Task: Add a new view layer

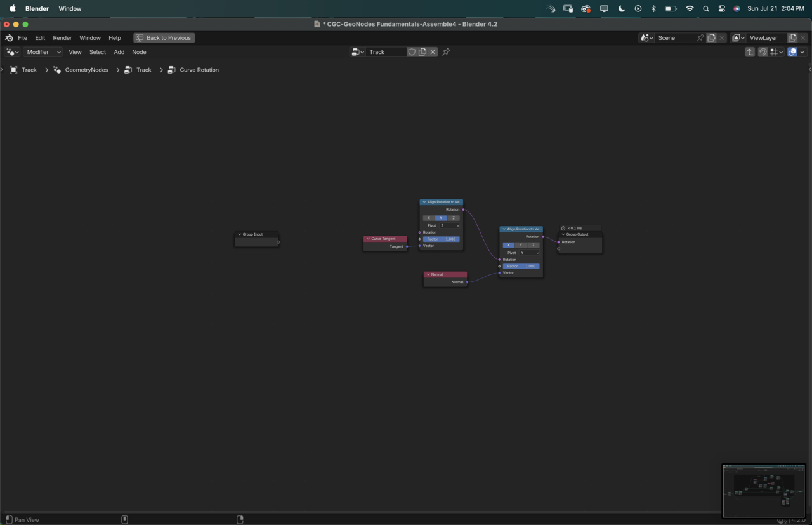Action: 792,38
